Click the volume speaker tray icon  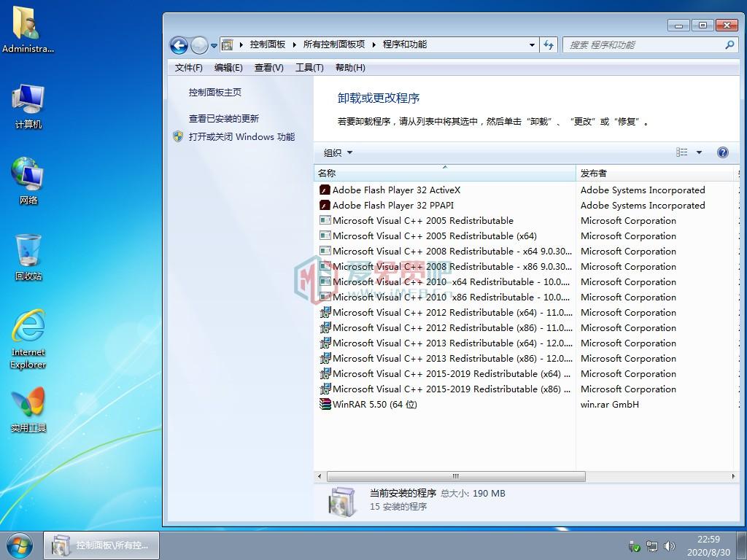(670, 545)
